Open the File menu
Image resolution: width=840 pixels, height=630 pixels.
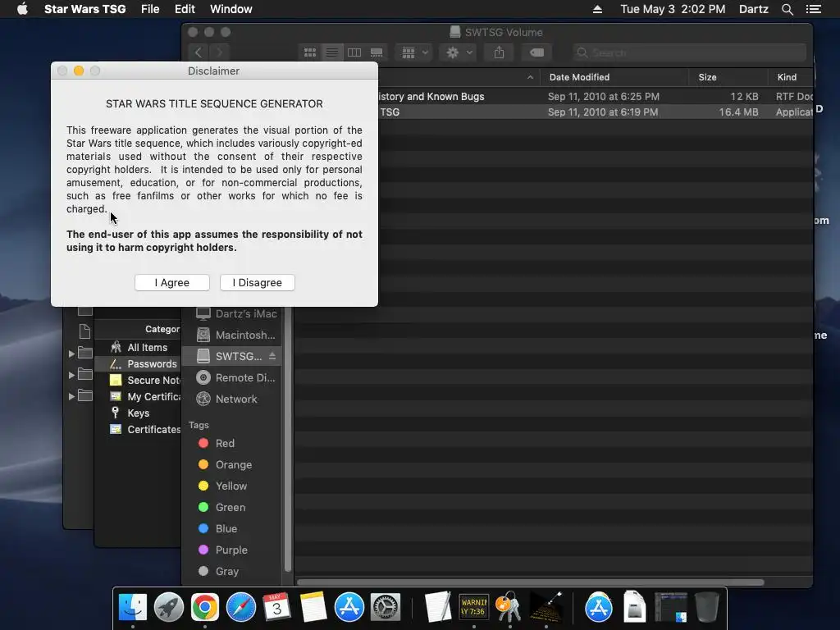point(150,9)
